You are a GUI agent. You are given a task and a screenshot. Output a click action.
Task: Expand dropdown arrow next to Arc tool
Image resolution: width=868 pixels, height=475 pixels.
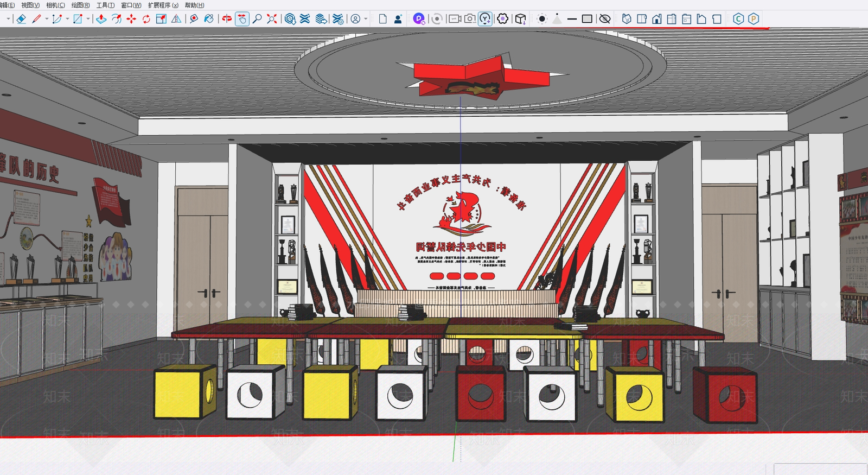pos(67,19)
